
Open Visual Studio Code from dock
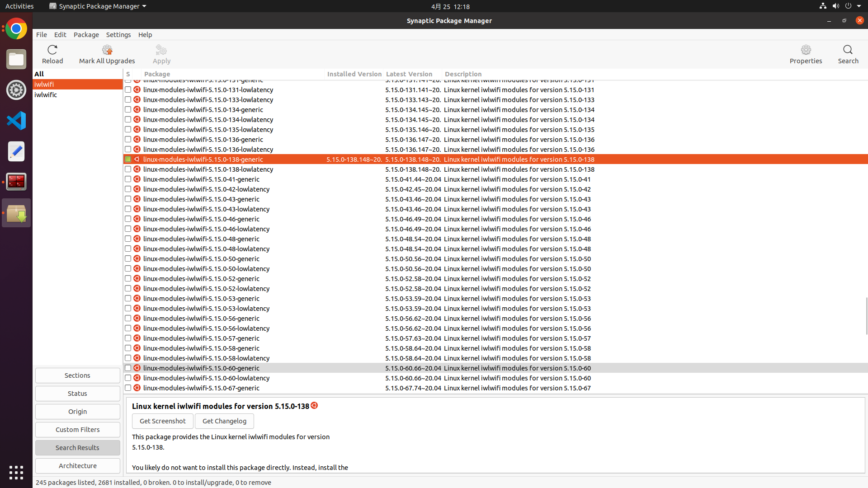16,121
